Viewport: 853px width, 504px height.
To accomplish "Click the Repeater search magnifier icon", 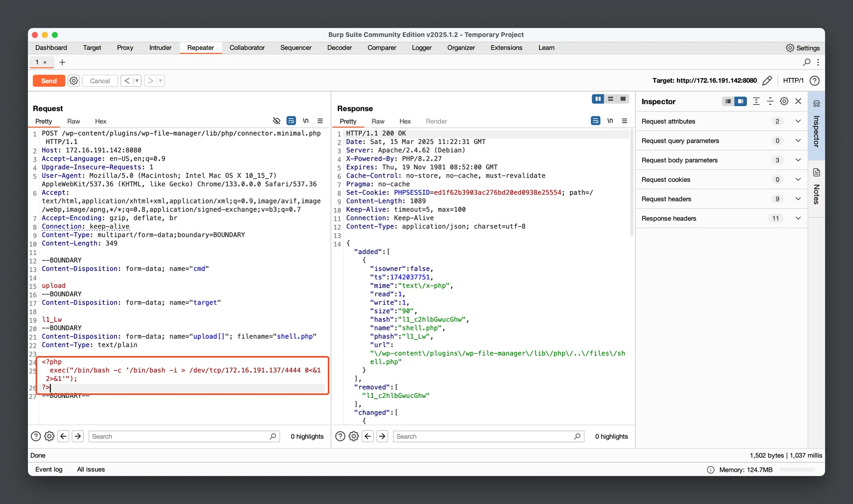I will tap(806, 62).
